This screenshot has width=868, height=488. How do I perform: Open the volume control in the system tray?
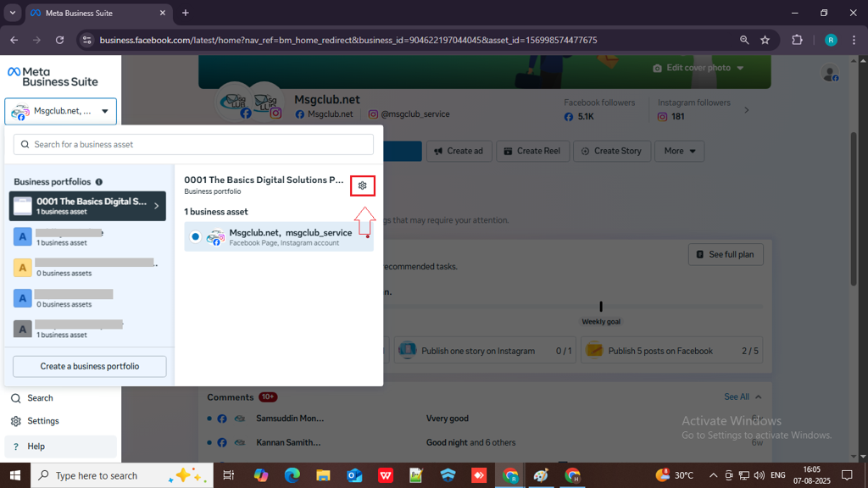pyautogui.click(x=759, y=475)
